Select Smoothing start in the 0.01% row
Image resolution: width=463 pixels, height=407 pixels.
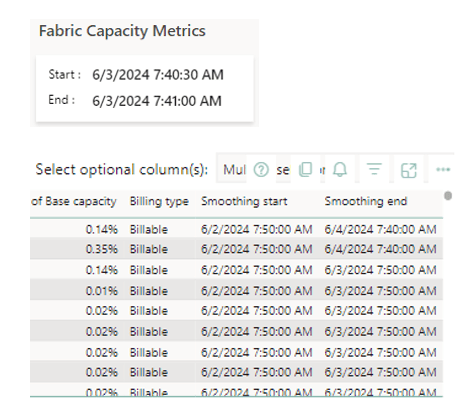click(256, 291)
